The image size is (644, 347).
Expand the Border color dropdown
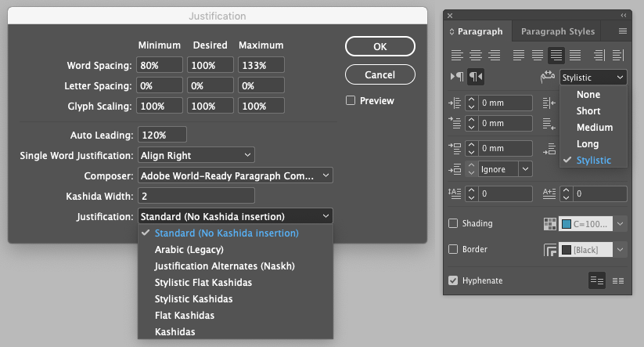point(620,250)
